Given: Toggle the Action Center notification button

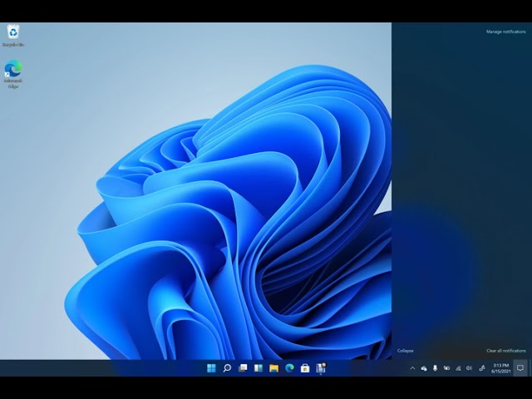Looking at the screenshot, I should [x=520, y=368].
